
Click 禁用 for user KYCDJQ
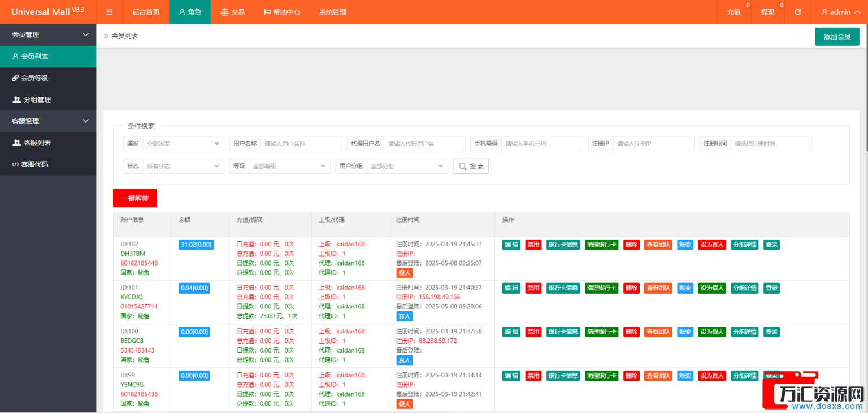point(533,288)
